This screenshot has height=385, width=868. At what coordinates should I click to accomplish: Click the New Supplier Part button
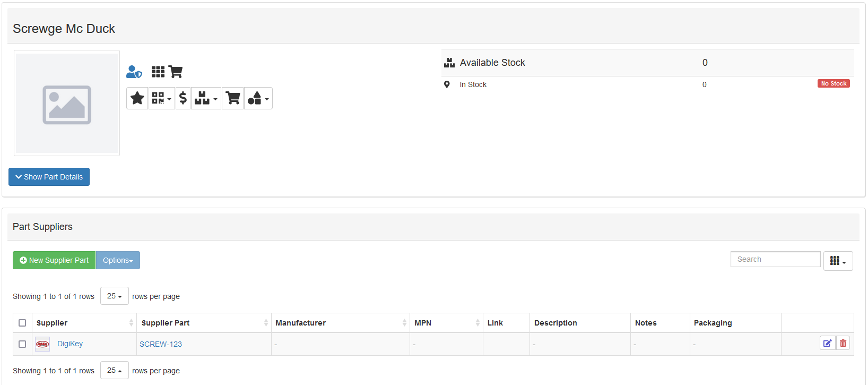pyautogui.click(x=54, y=260)
